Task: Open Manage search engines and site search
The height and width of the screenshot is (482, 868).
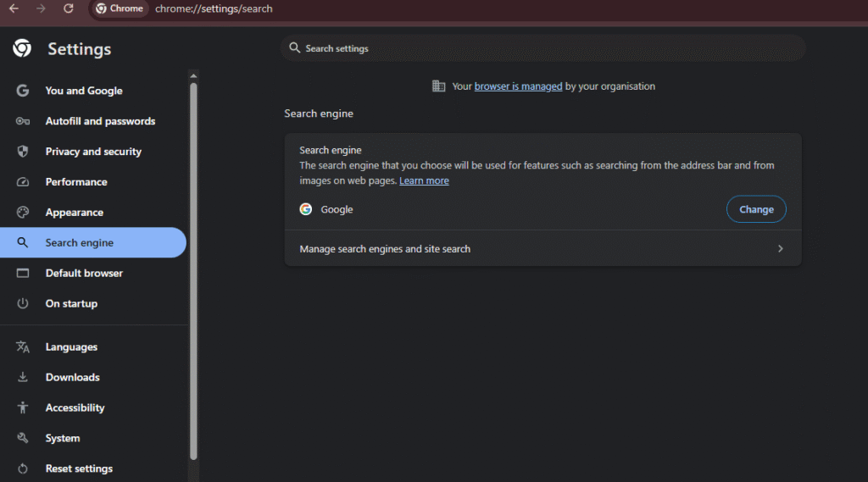Action: pos(385,249)
